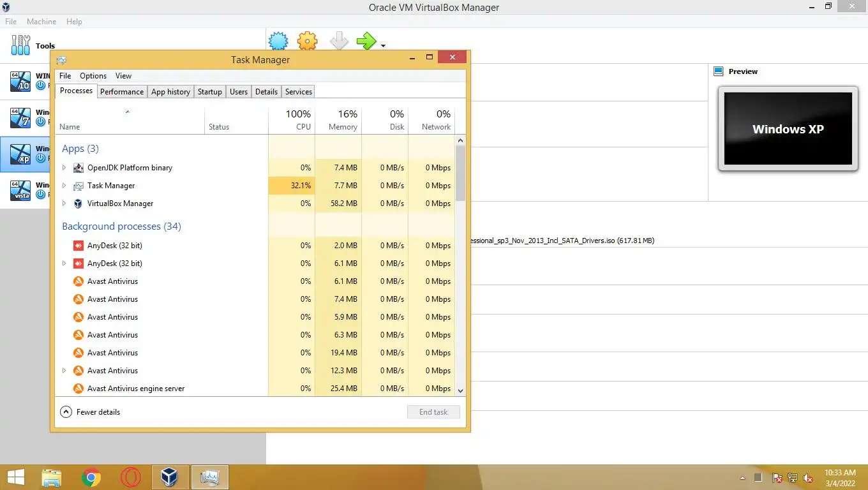Image resolution: width=868 pixels, height=490 pixels.
Task: Switch to the Users tab
Action: (x=239, y=92)
